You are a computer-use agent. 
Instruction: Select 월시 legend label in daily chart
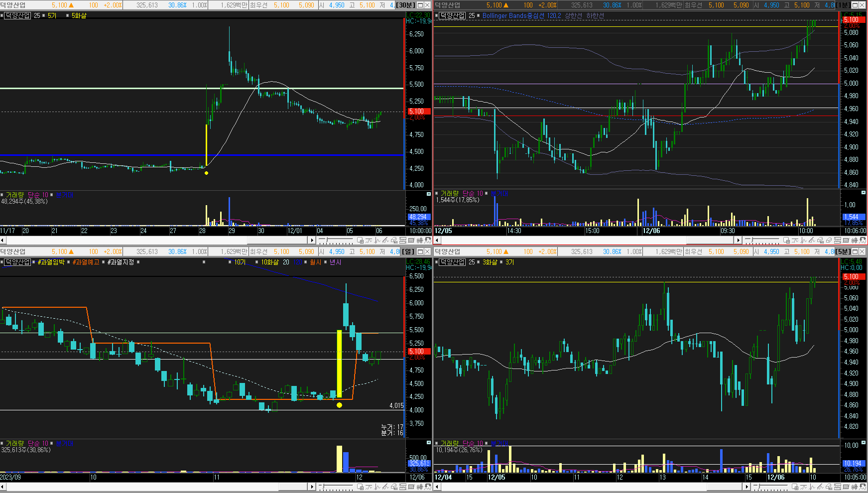click(x=316, y=262)
